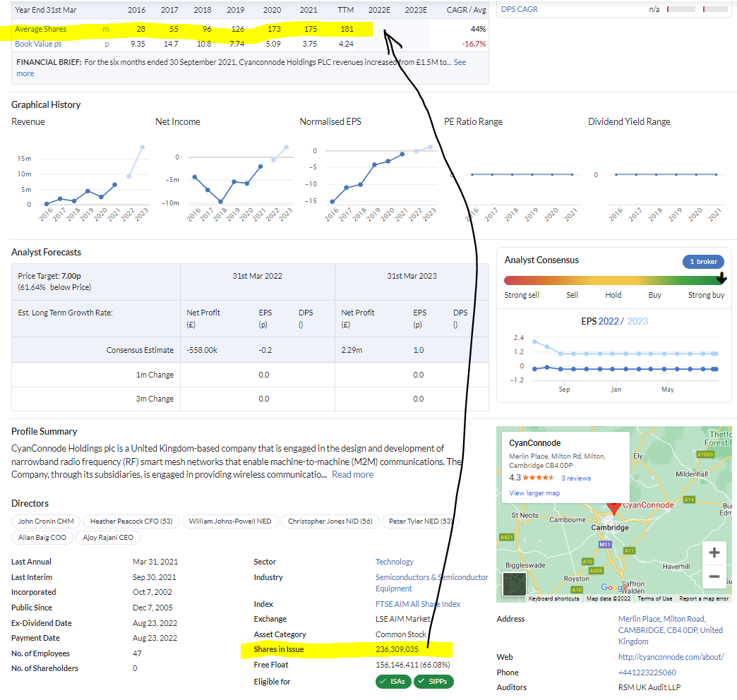Viewport: 737px width, 700px height.
Task: Click the Google logo on map
Action: [x=613, y=587]
